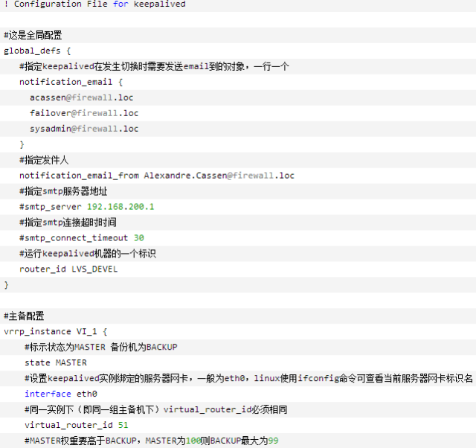Screen dimensions: 476x448
Task: Click the '#MASTER权重要高于BACKUP' comment line
Action: (152, 441)
